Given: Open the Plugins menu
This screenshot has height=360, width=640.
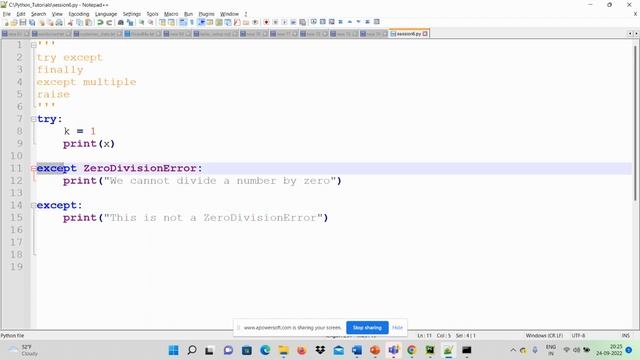Looking at the screenshot, I should 206,14.
